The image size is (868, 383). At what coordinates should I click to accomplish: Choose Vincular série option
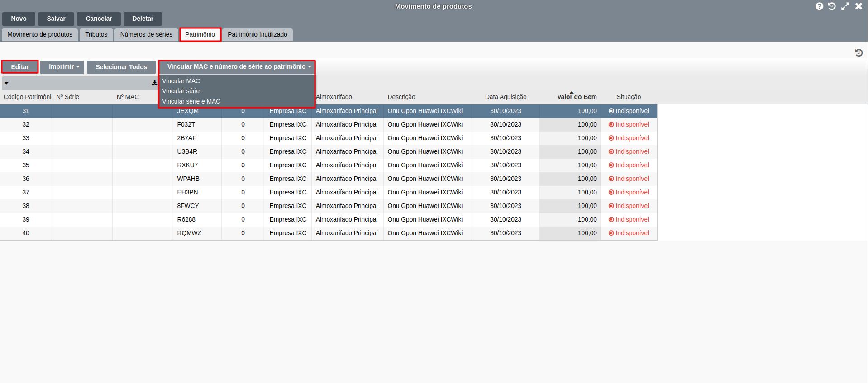181,91
